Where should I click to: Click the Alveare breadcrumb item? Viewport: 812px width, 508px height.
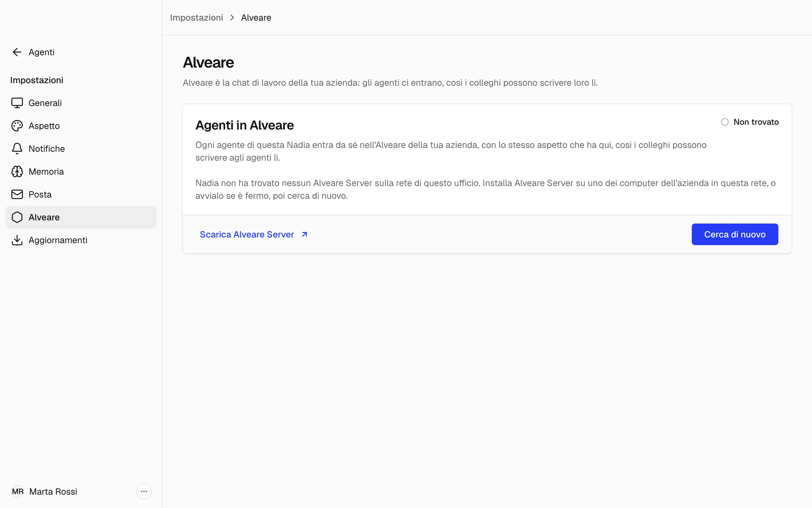pyautogui.click(x=256, y=17)
